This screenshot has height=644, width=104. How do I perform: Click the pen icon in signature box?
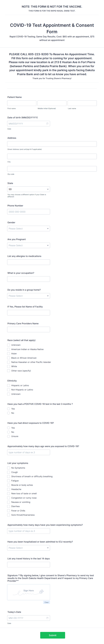pyautogui.click(x=42, y=591)
